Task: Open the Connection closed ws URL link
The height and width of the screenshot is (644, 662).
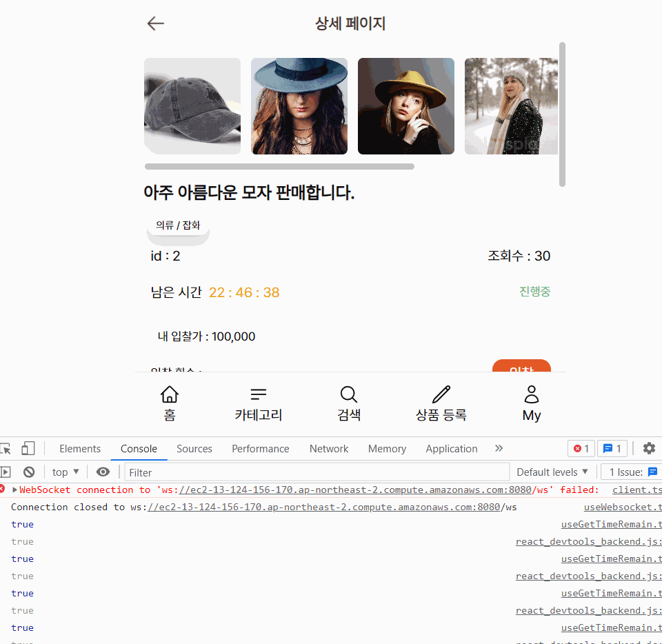Action: (x=323, y=507)
